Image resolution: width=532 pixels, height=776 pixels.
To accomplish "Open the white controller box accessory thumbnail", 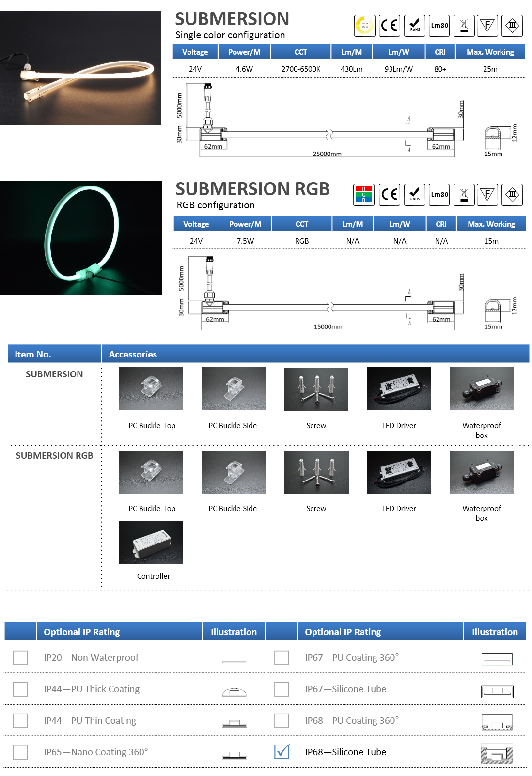I will tap(151, 543).
